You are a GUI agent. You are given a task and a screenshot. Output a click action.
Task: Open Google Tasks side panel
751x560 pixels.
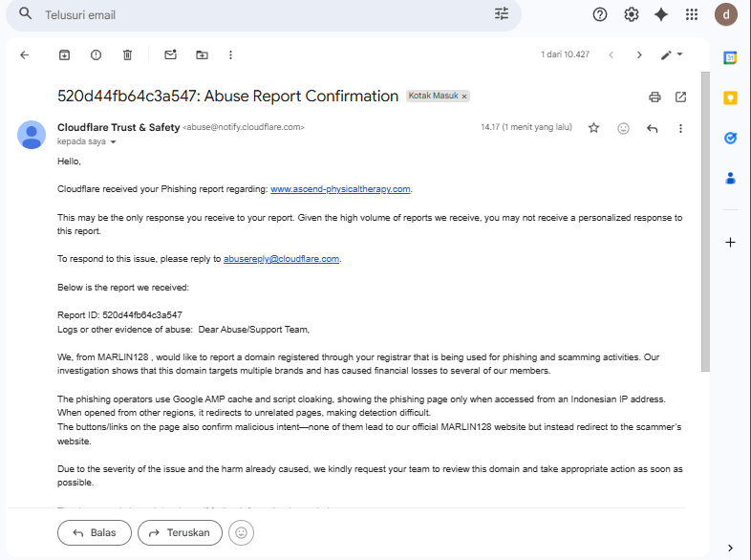point(730,139)
